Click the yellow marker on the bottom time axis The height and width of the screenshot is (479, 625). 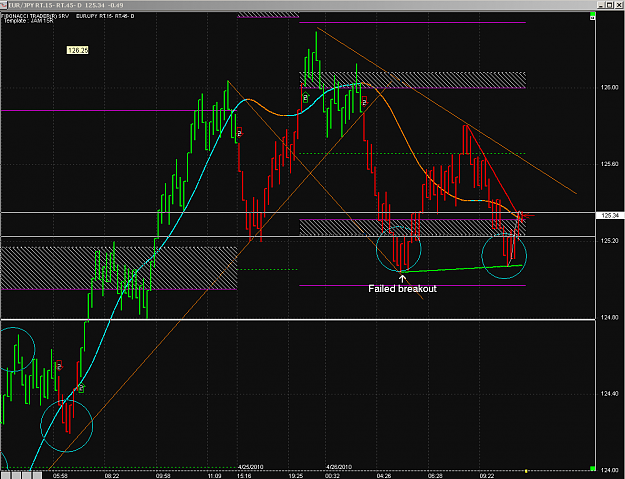[526, 471]
